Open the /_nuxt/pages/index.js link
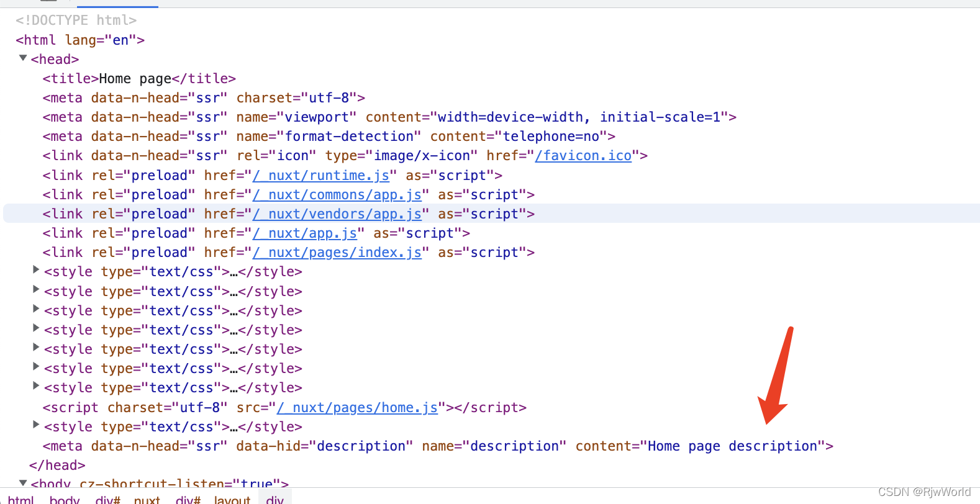 (337, 253)
